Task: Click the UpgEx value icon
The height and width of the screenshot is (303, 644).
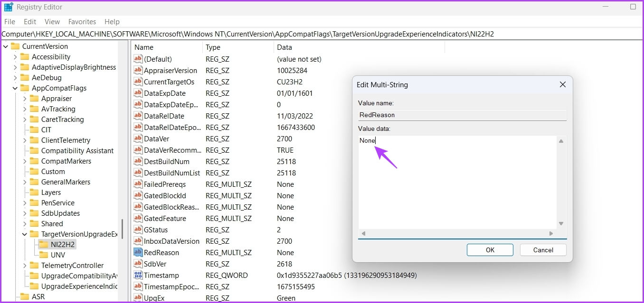Action: point(138,298)
